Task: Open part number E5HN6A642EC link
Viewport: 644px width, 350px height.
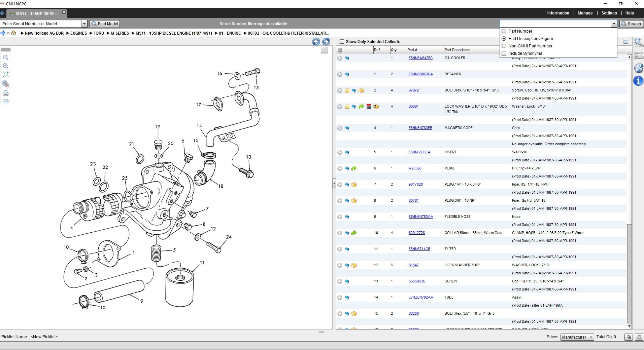Action: (420, 58)
